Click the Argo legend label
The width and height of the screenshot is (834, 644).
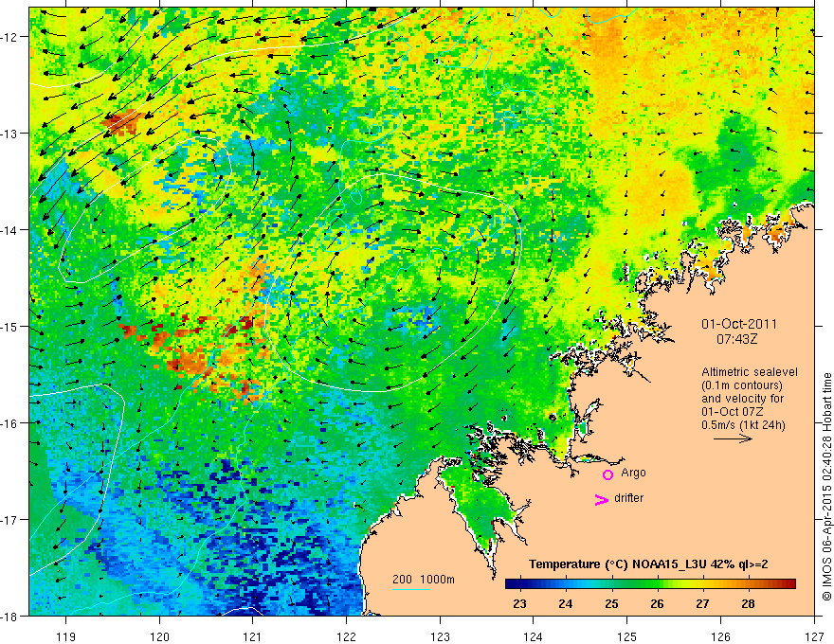click(633, 473)
